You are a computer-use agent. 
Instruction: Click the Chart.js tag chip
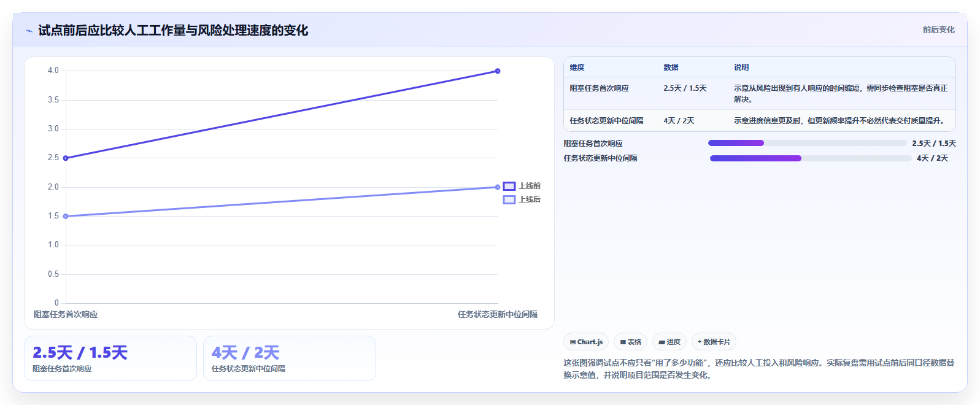pos(586,342)
